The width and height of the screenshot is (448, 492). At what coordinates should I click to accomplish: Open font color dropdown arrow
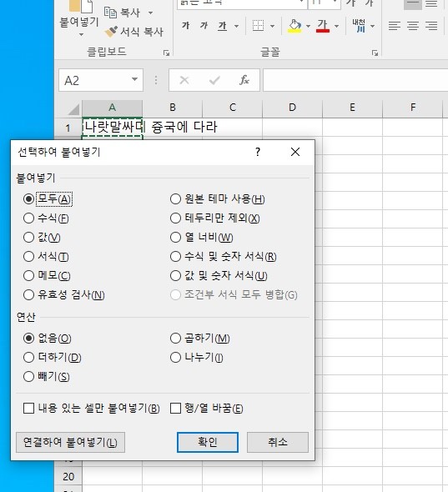336,26
